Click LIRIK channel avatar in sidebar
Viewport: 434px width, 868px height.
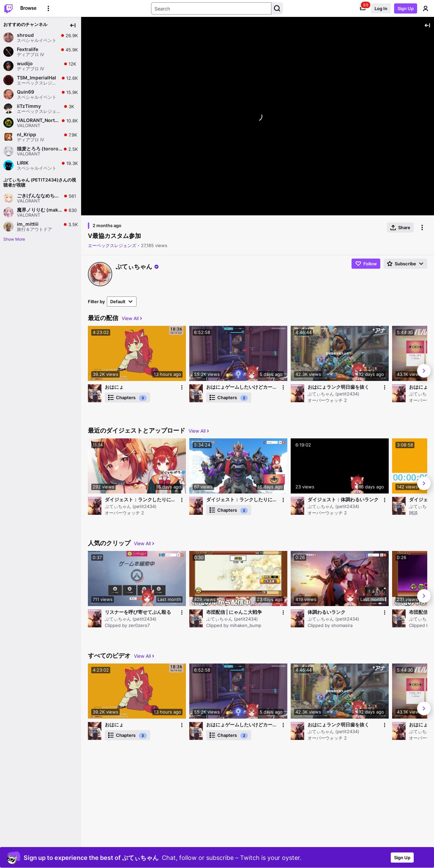click(8, 165)
